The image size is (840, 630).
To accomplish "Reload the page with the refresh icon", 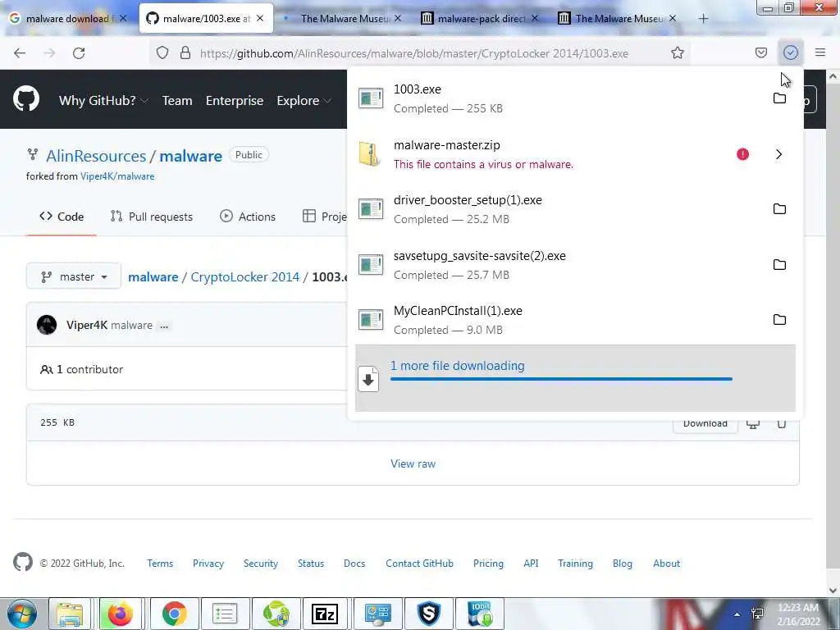I will click(x=79, y=53).
